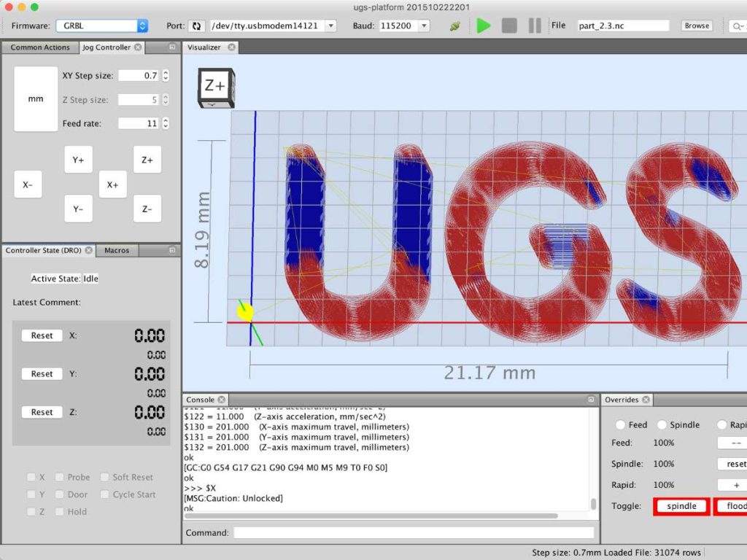Toggle the Hold checkbox
This screenshot has height=560, width=747.
click(x=60, y=511)
